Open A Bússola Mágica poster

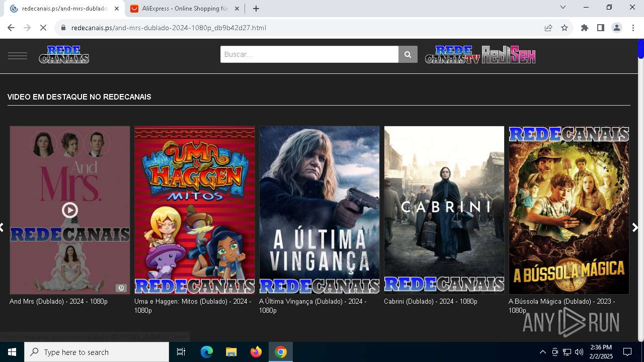pos(569,210)
